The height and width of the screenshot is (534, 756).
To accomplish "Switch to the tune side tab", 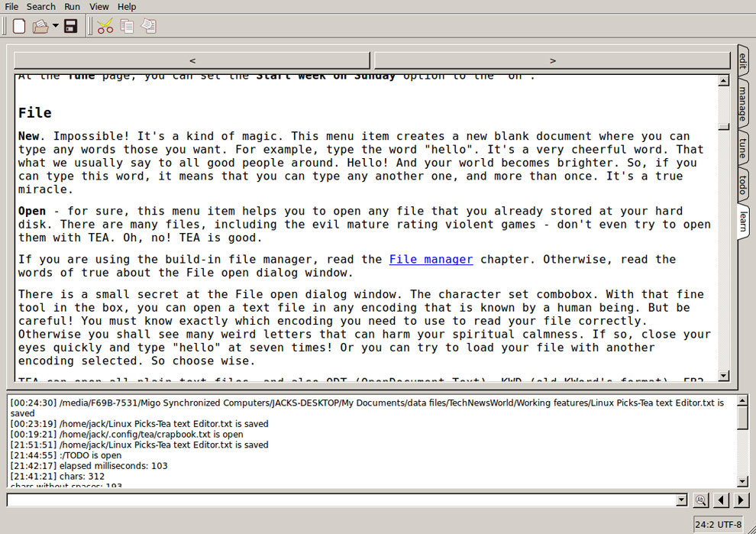I will (743, 148).
